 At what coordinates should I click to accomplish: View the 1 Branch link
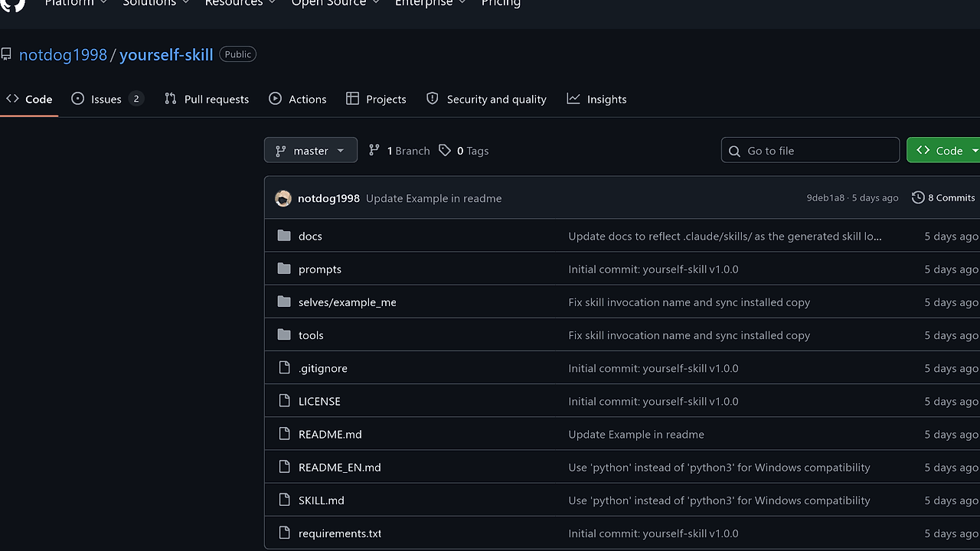tap(399, 151)
